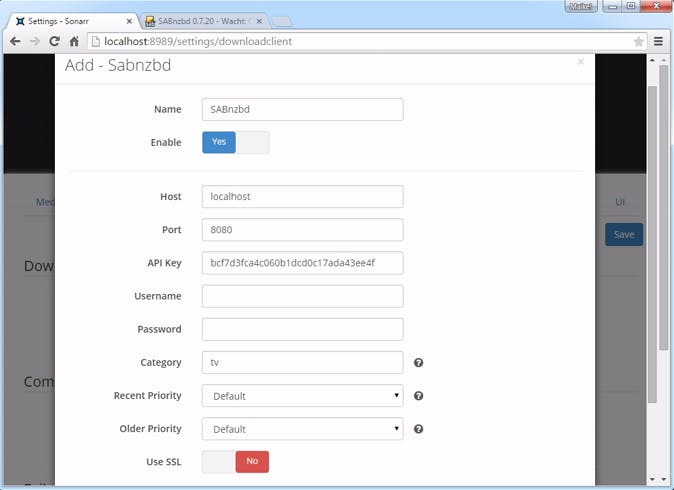Click the Name input field

pyautogui.click(x=303, y=109)
